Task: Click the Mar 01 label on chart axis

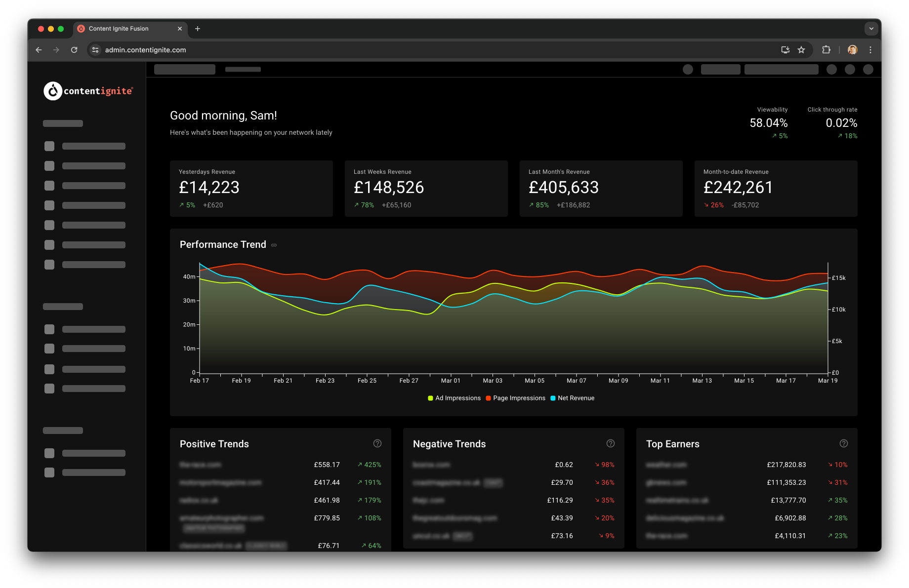Action: (x=451, y=381)
